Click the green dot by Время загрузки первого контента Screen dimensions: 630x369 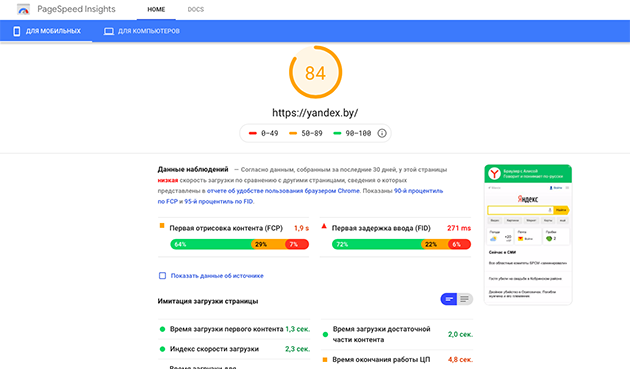(162, 329)
